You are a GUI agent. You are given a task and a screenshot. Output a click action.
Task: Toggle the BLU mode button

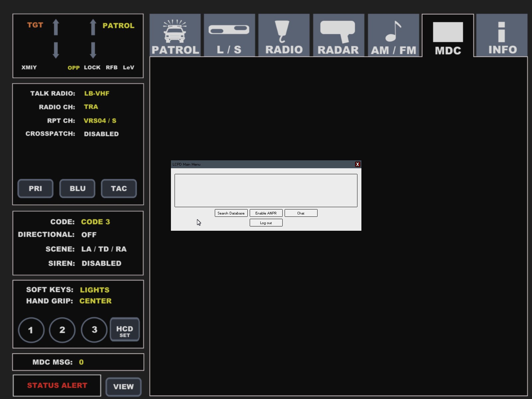point(77,189)
